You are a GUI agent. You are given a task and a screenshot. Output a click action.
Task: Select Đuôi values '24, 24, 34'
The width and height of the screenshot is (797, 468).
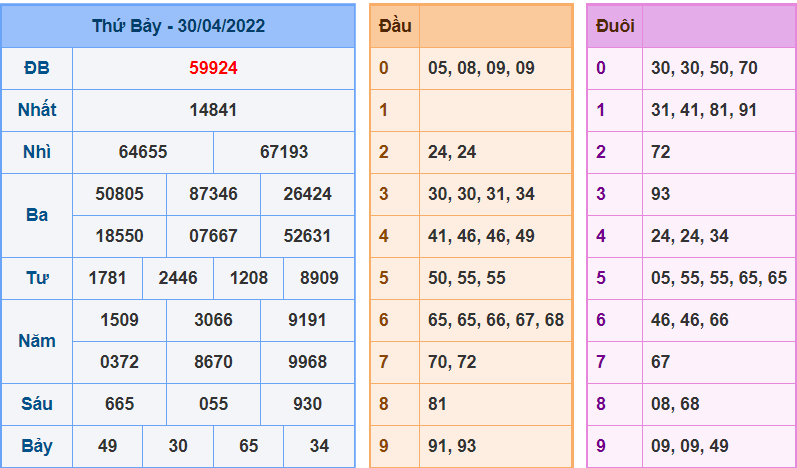[690, 236]
